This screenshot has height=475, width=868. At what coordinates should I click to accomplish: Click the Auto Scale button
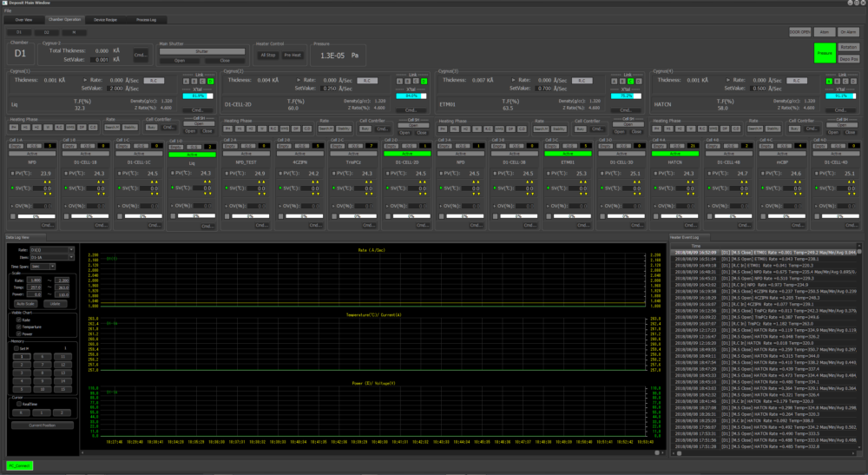pos(25,304)
